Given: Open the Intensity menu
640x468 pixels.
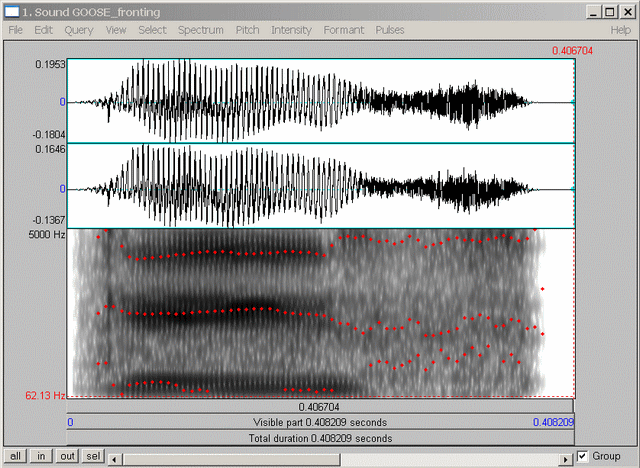Looking at the screenshot, I should [291, 30].
